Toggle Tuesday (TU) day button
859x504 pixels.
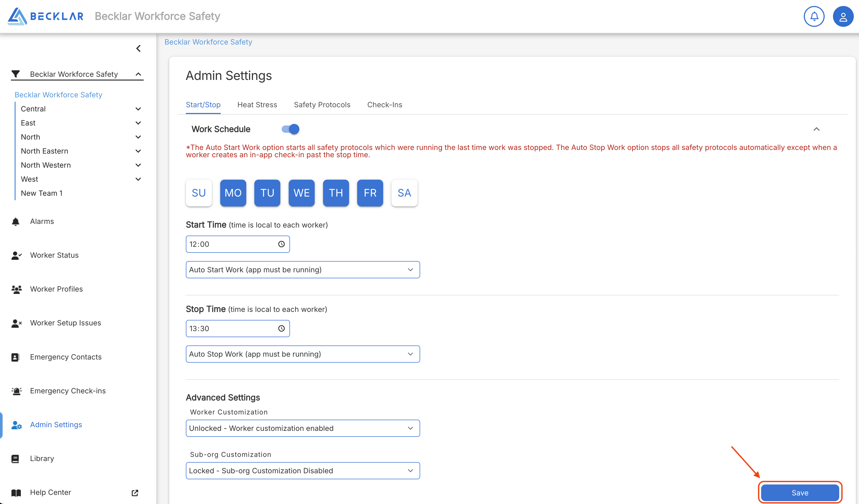pyautogui.click(x=267, y=193)
